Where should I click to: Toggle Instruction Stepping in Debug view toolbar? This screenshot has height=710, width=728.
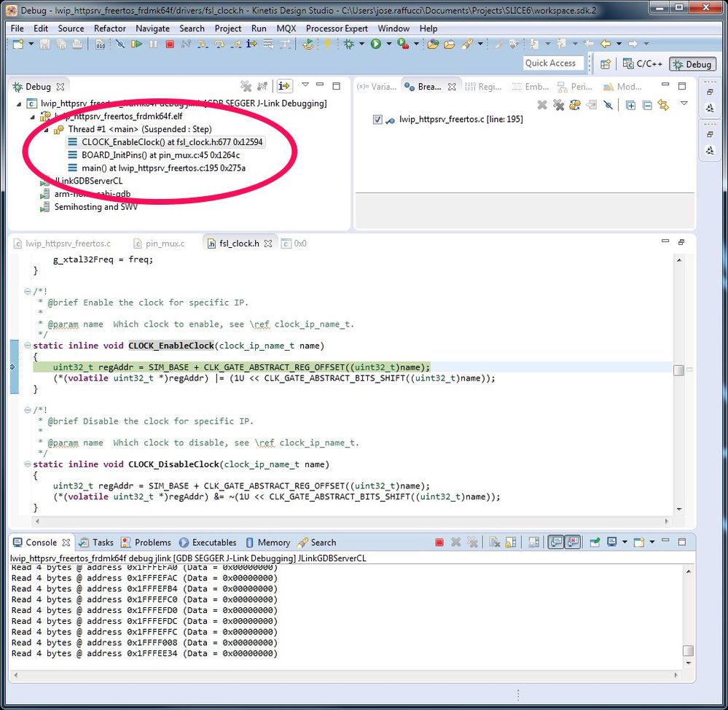[283, 86]
